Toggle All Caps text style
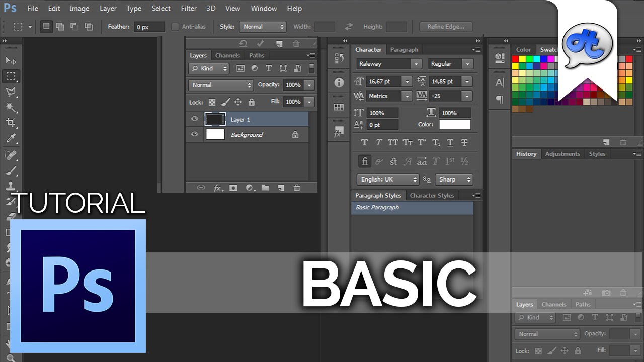The width and height of the screenshot is (644, 362). (x=393, y=143)
